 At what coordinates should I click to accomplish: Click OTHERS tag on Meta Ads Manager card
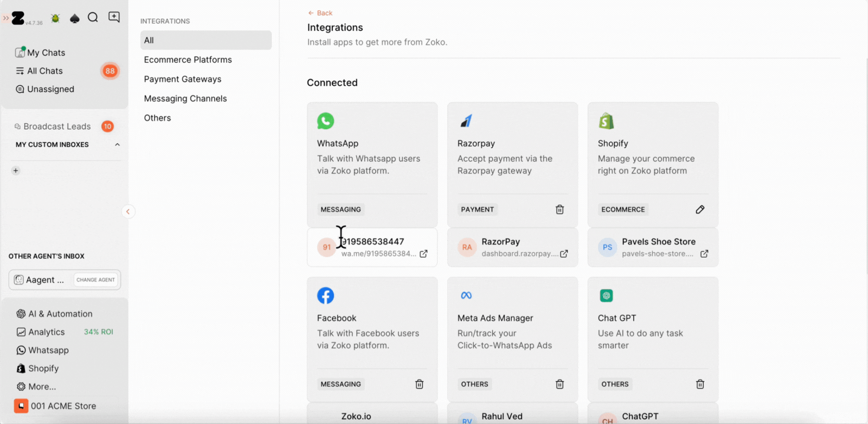tap(475, 384)
